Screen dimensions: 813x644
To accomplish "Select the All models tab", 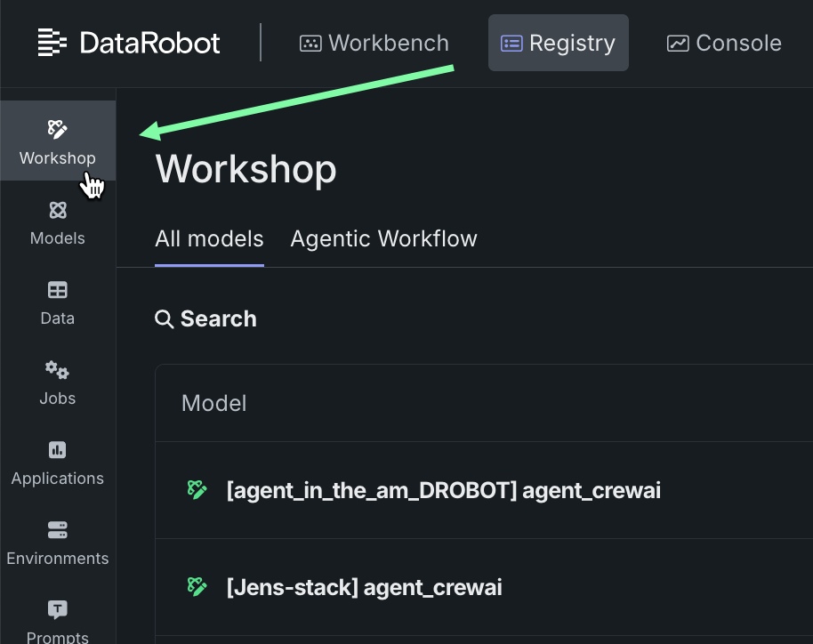I will 209,239.
